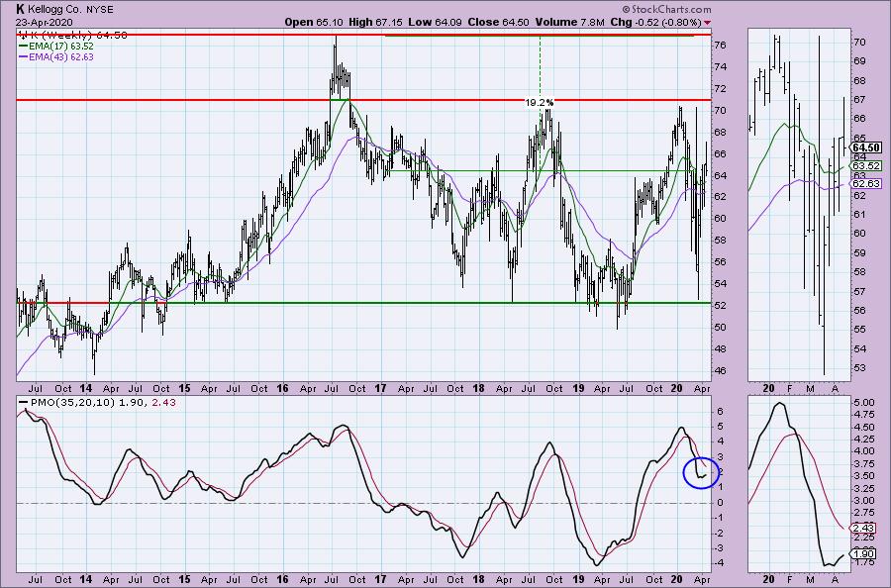This screenshot has height=588, width=891.
Task: Click the Chg -0.52 (-0.80%) value
Action: pyautogui.click(x=655, y=22)
